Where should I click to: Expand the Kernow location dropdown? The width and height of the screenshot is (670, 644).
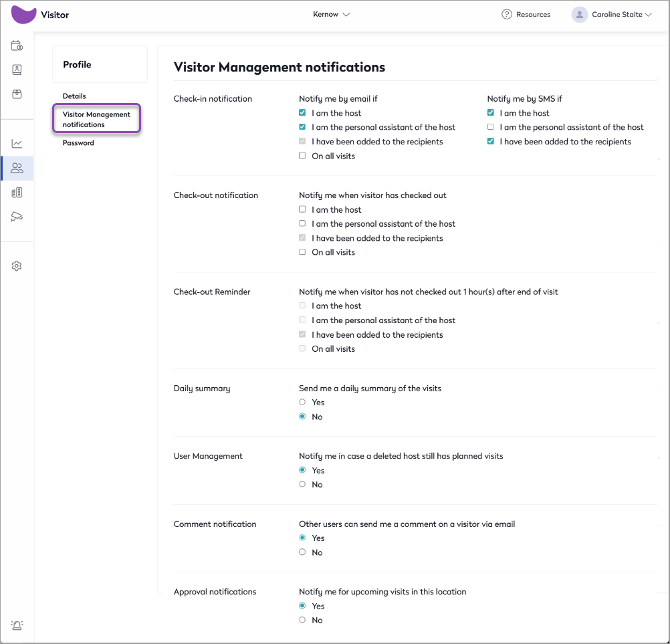pyautogui.click(x=331, y=14)
